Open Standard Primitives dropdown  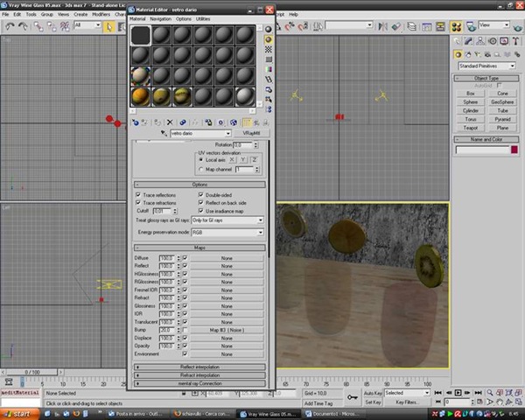[x=486, y=66]
